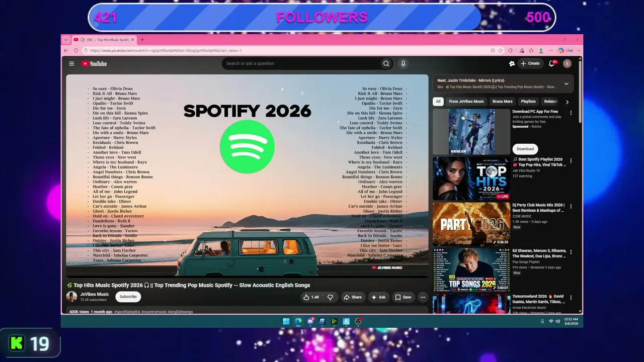
Task: Dislike the video with thumbs down
Action: pyautogui.click(x=330, y=297)
